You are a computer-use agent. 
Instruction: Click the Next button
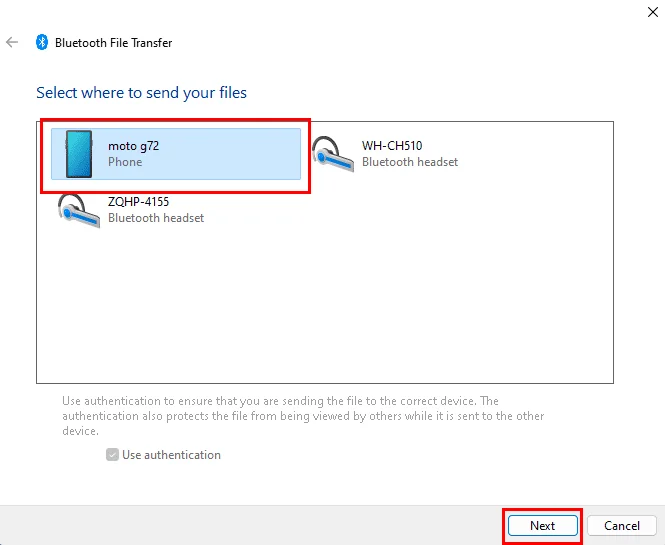pyautogui.click(x=542, y=526)
